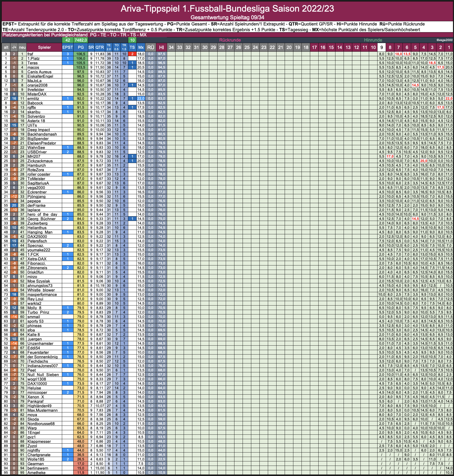Select player name 'berlinawern'
454x476 pixels.
(x=38, y=468)
